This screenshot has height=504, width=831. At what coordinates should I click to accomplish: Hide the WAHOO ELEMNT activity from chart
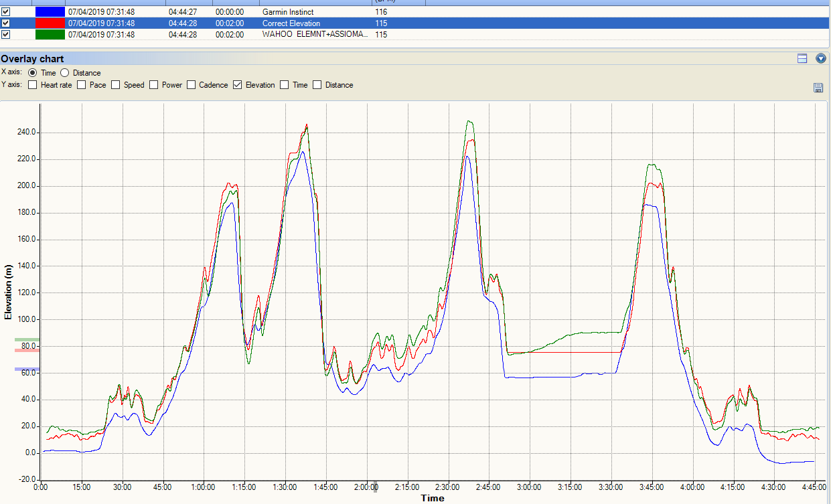click(x=6, y=35)
